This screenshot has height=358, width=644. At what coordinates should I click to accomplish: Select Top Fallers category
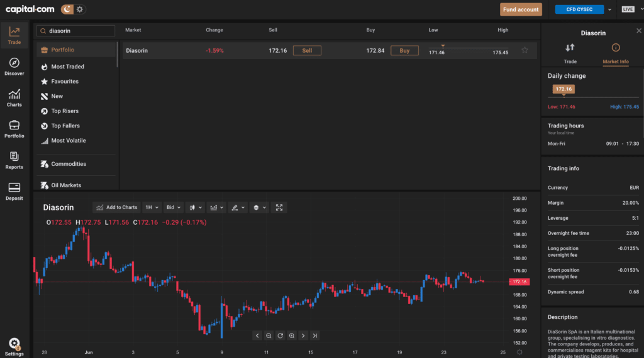(x=65, y=126)
